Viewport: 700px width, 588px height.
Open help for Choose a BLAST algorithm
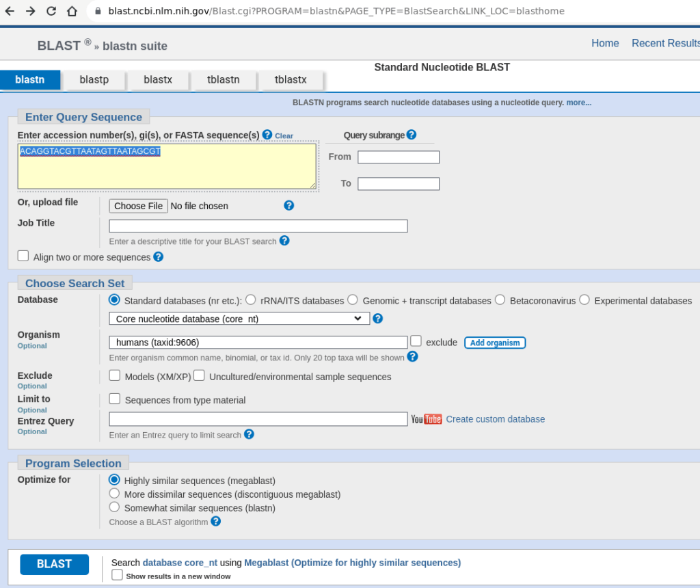coord(215,522)
